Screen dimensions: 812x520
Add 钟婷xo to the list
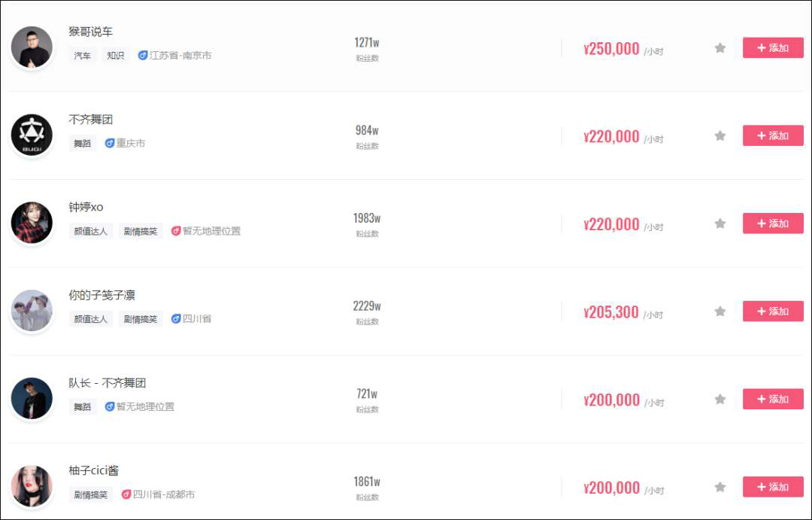pos(773,224)
